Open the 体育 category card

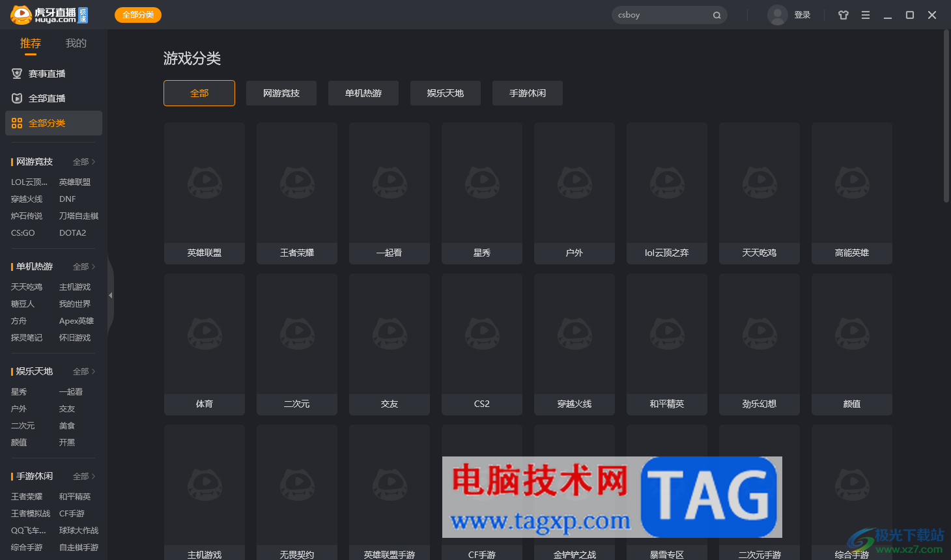(x=205, y=344)
